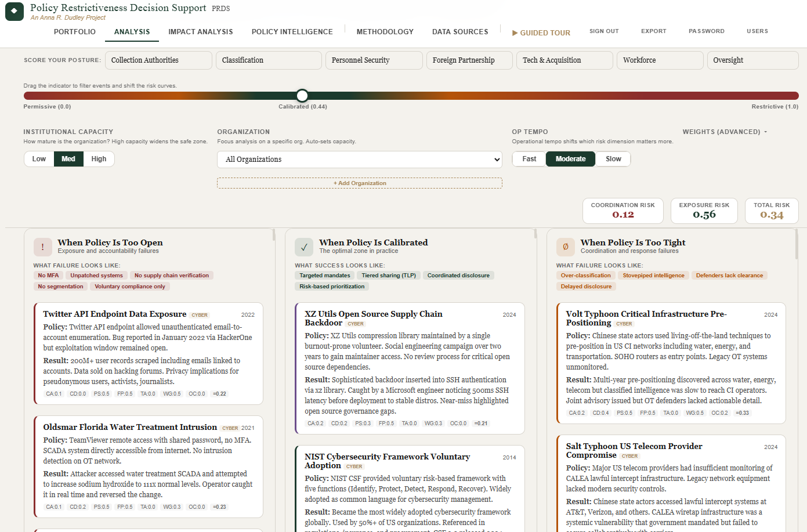This screenshot has width=807, height=532.
Task: Click the null-sign icon on When Policy Is Too Tight
Action: pos(565,247)
